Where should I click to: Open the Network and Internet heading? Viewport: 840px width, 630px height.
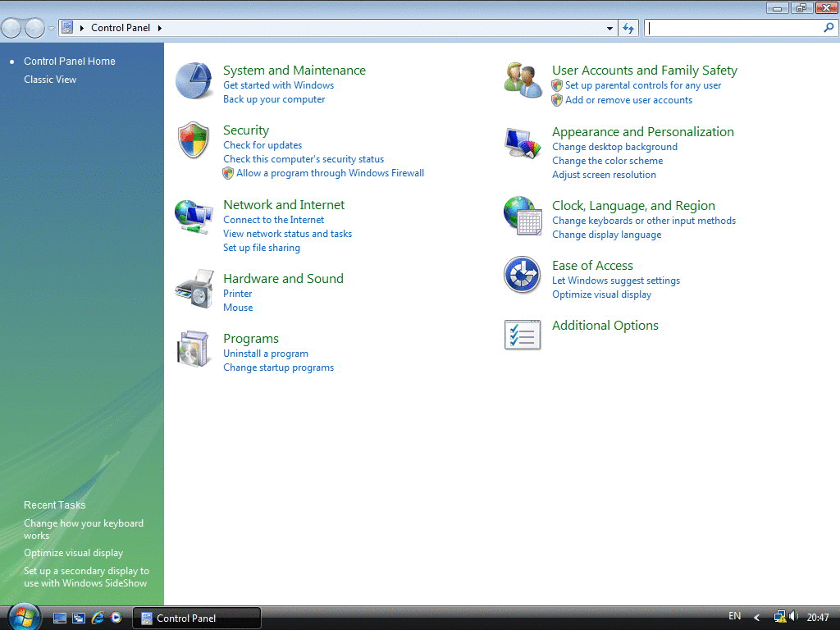click(284, 204)
